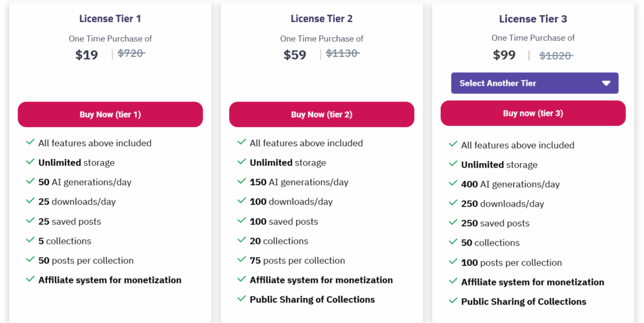Viewport: 644px width, 323px height.
Task: Click Buy Now (tier 2) button
Action: click(x=321, y=114)
